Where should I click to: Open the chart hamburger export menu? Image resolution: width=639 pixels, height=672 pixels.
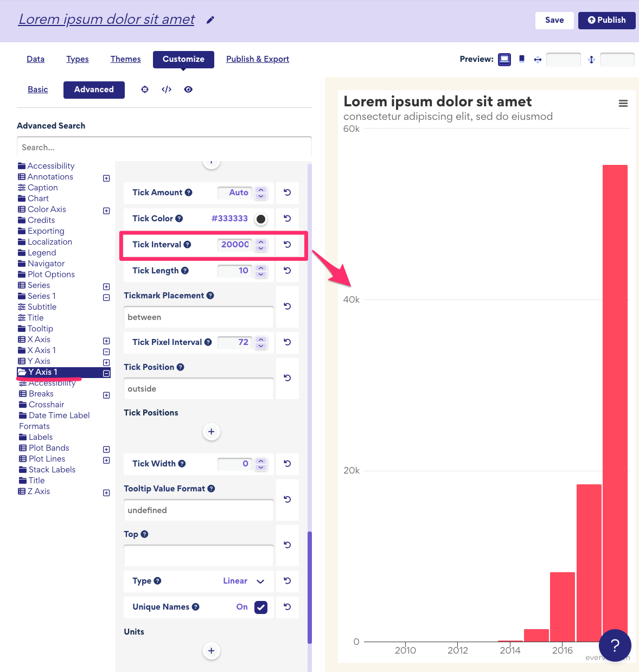tap(623, 103)
